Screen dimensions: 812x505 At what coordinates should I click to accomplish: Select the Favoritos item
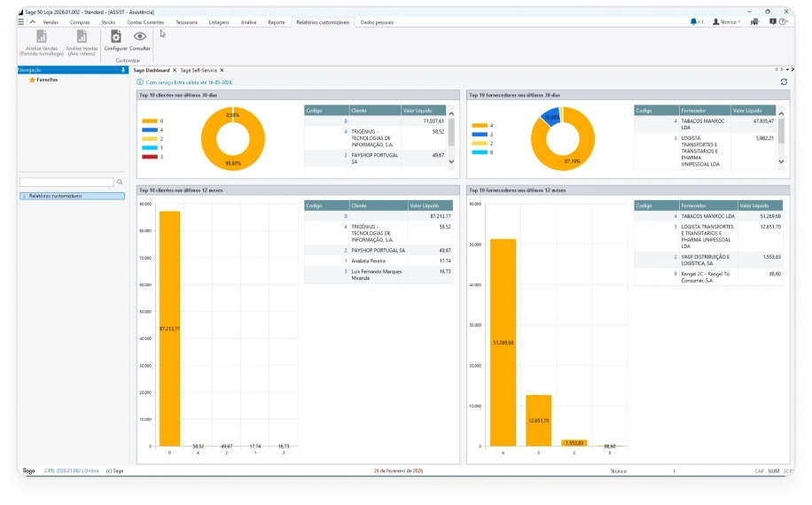click(47, 80)
